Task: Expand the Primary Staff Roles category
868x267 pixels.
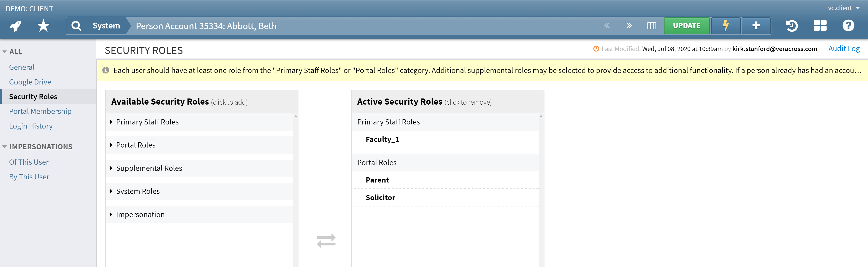Action: [147, 122]
